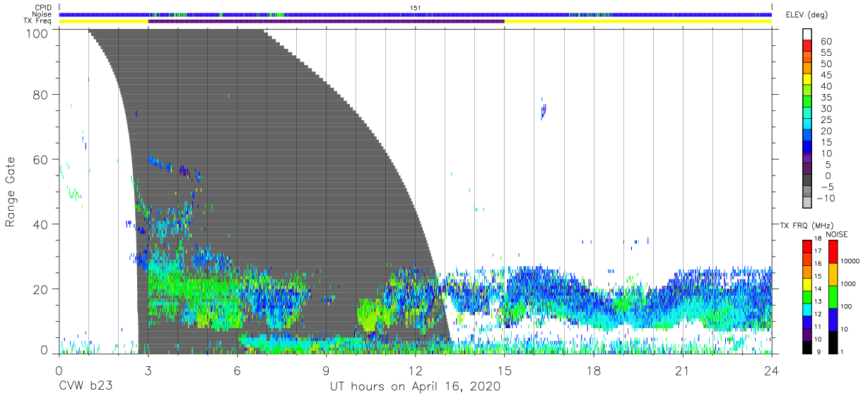Screen dimensions: 868x401
Task: Click the Noise strip above the plot
Action: coord(416,14)
